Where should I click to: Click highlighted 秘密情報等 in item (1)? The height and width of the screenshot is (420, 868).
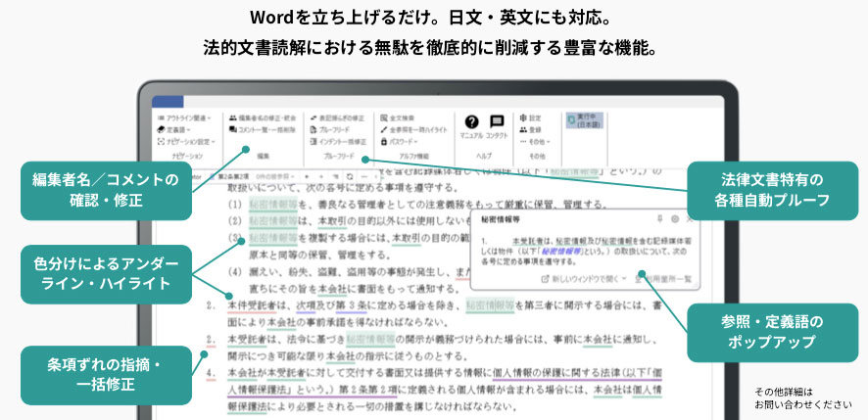(273, 206)
